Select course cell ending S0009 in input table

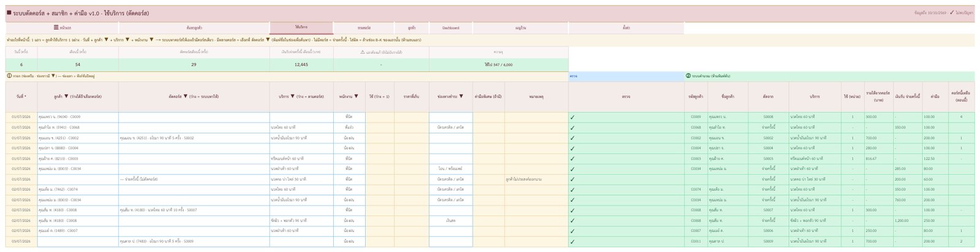point(194,241)
